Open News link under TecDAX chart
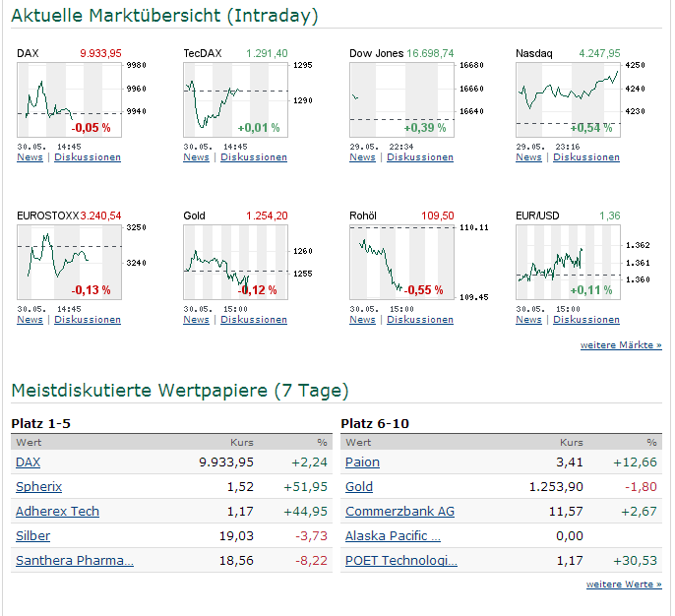Image resolution: width=675 pixels, height=616 pixels. click(x=196, y=157)
